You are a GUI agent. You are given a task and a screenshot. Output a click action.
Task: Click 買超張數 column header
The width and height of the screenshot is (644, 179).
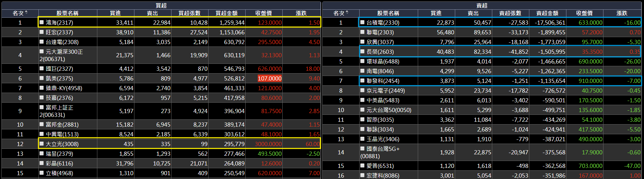[189, 13]
